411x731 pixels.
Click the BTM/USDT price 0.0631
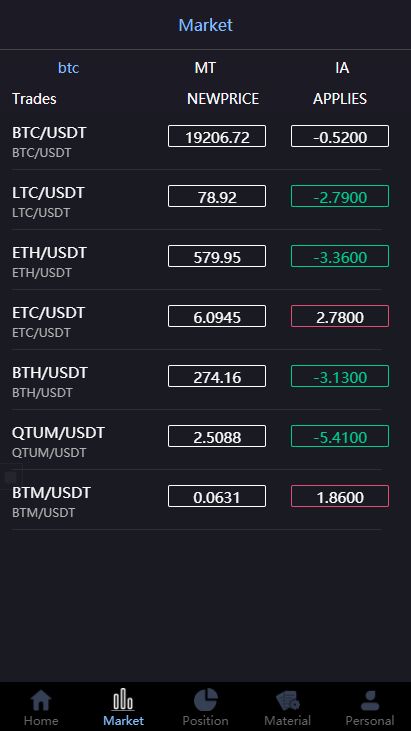pos(217,496)
